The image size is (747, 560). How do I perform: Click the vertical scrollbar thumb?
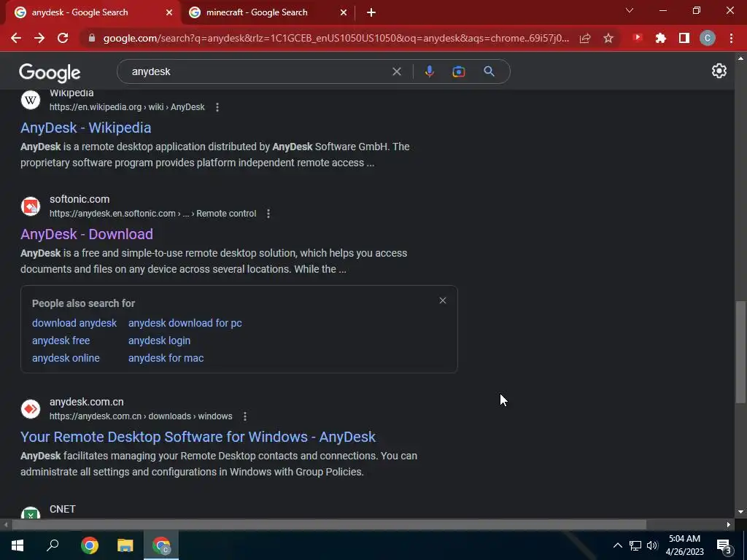(x=740, y=351)
